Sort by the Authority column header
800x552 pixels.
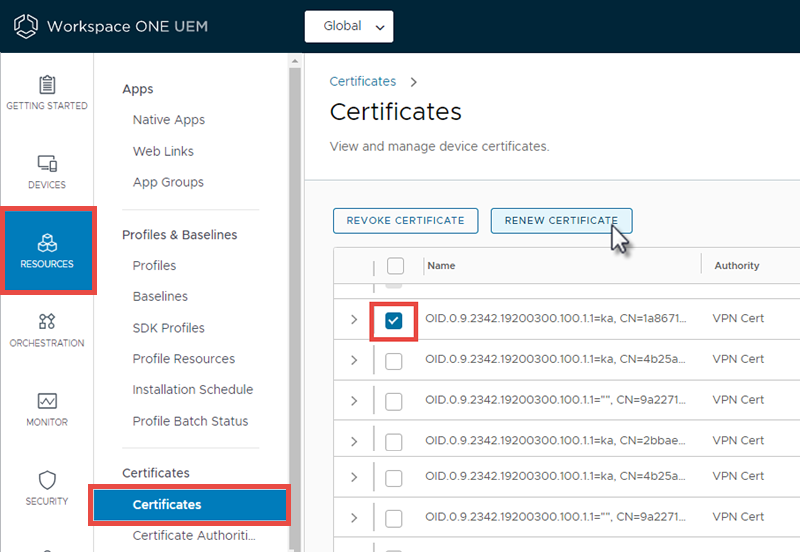(737, 266)
